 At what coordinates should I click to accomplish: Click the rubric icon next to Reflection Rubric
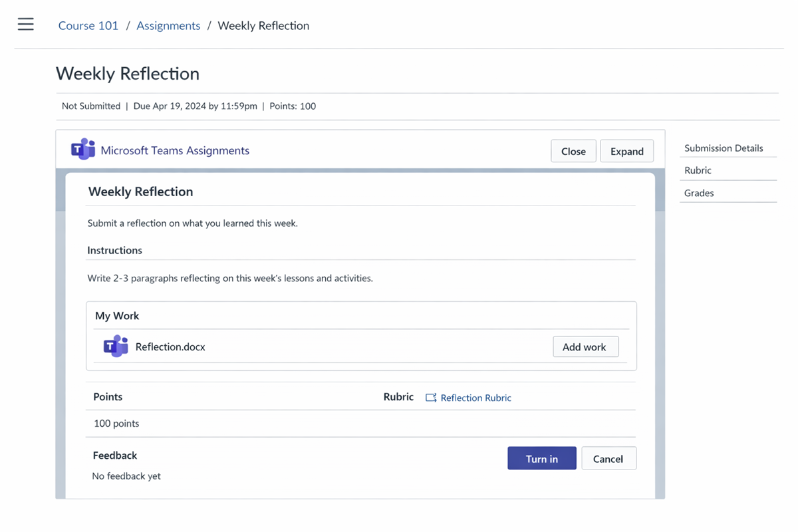[x=431, y=398]
